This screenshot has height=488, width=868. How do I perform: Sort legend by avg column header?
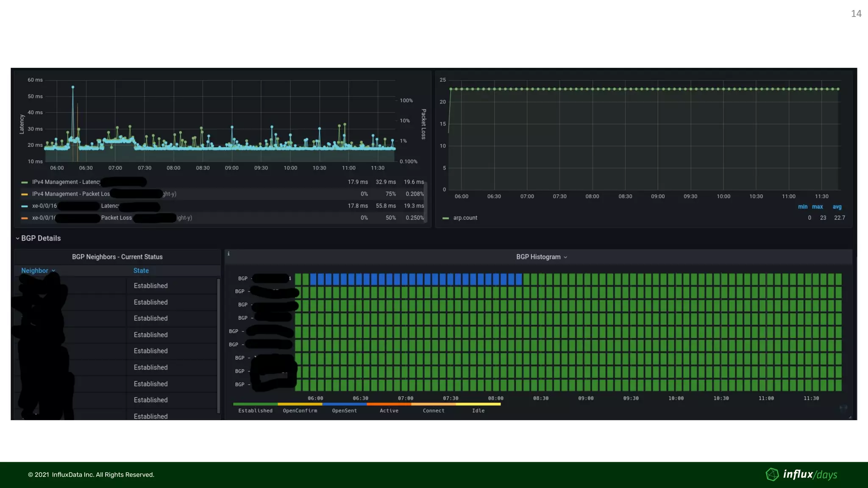(x=837, y=207)
